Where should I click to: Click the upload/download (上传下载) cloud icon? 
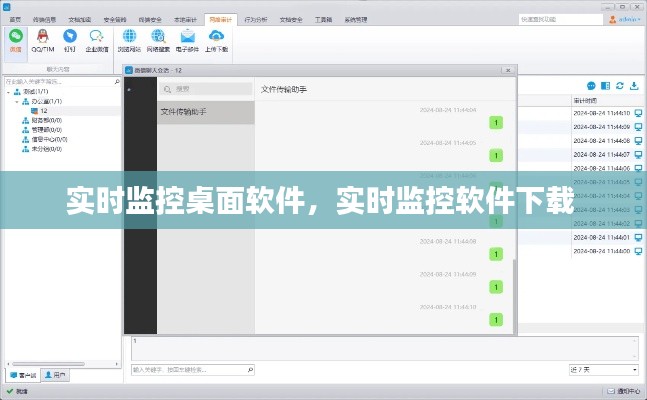tap(216, 39)
